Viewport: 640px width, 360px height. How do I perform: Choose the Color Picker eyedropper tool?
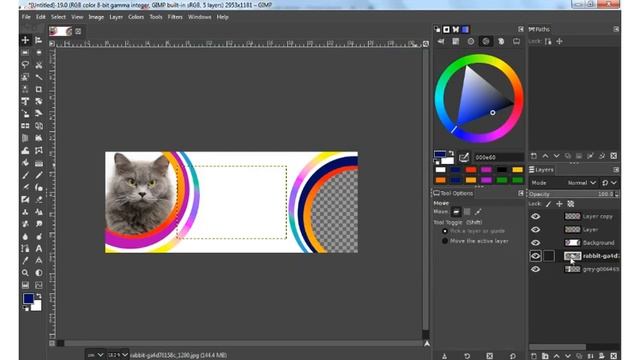coord(25,260)
